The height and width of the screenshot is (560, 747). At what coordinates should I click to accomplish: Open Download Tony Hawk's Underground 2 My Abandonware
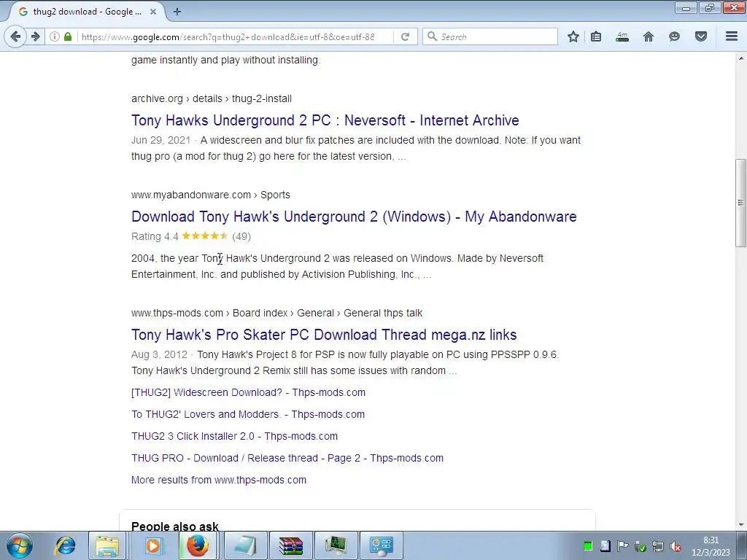point(354,216)
